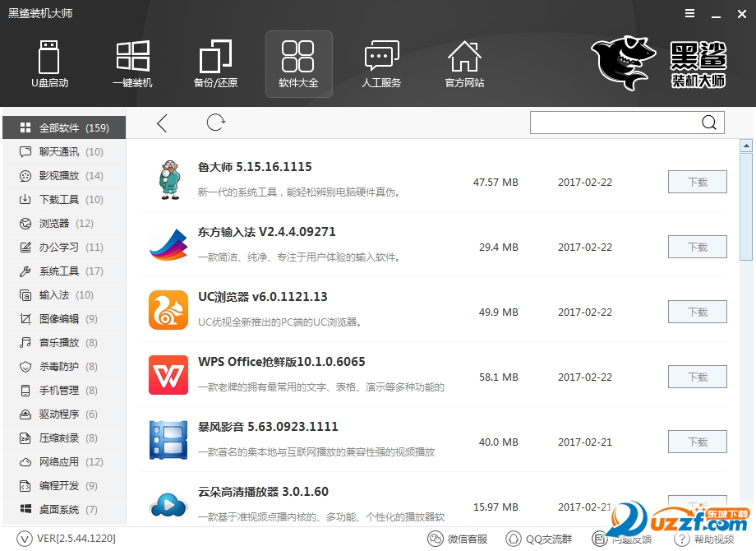
Task: Click the search magnifier icon
Action: [x=708, y=122]
